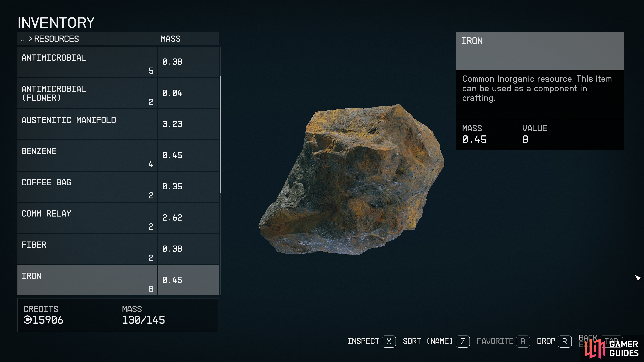644x362 pixels.
Task: Select the Comm Relay item
Action: (x=118, y=218)
